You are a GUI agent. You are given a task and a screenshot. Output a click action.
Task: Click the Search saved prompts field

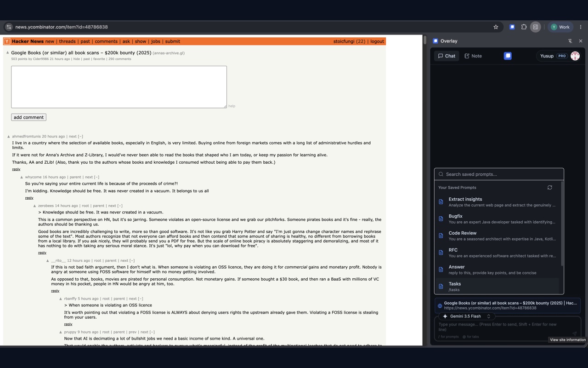pos(499,174)
